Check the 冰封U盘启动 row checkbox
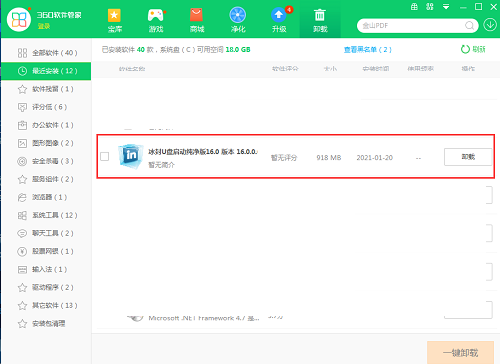Image resolution: width=500 pixels, height=364 pixels. pos(105,156)
